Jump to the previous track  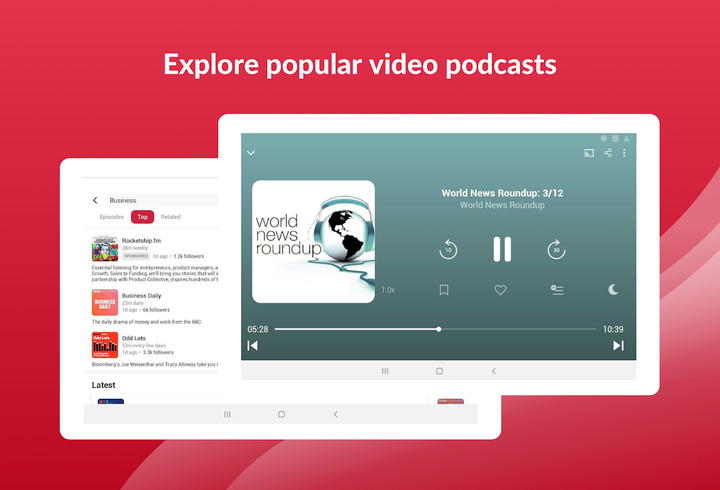(x=253, y=346)
